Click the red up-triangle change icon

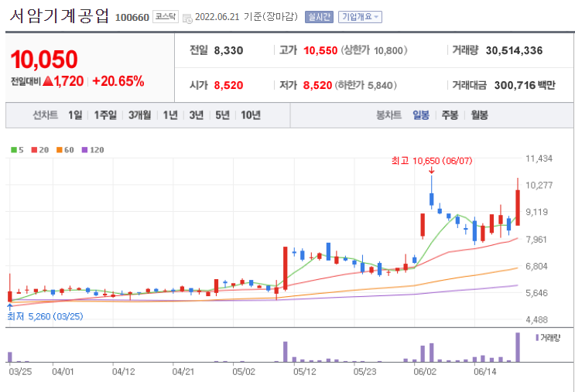click(48, 81)
